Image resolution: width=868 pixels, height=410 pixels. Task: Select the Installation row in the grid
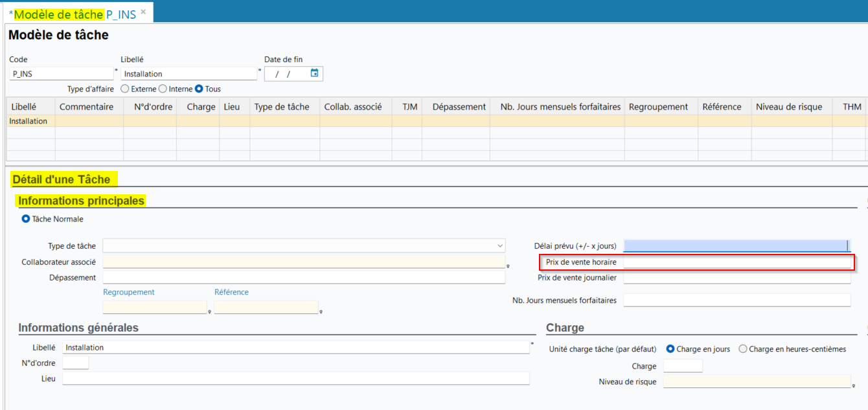tap(29, 121)
